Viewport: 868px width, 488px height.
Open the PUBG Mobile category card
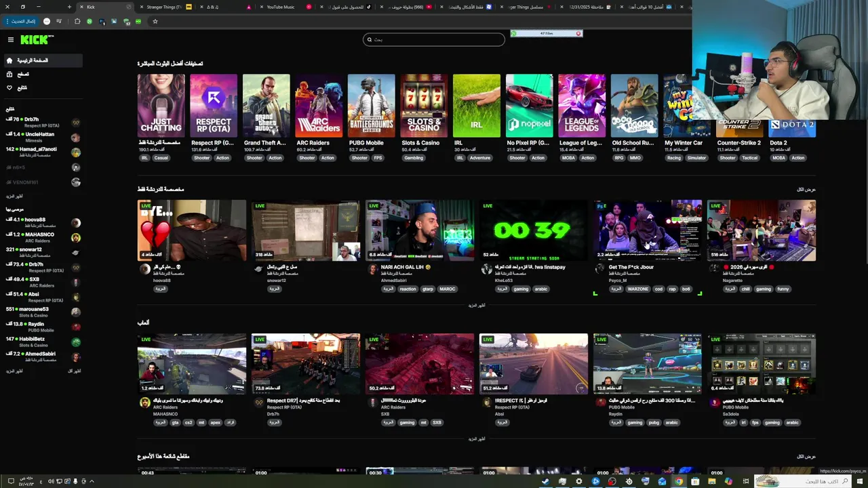tap(371, 106)
